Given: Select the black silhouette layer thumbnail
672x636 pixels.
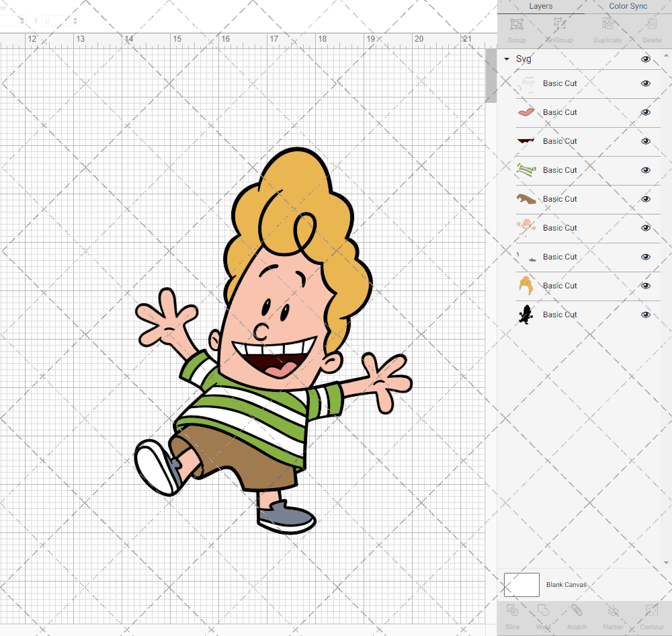Looking at the screenshot, I should [526, 315].
